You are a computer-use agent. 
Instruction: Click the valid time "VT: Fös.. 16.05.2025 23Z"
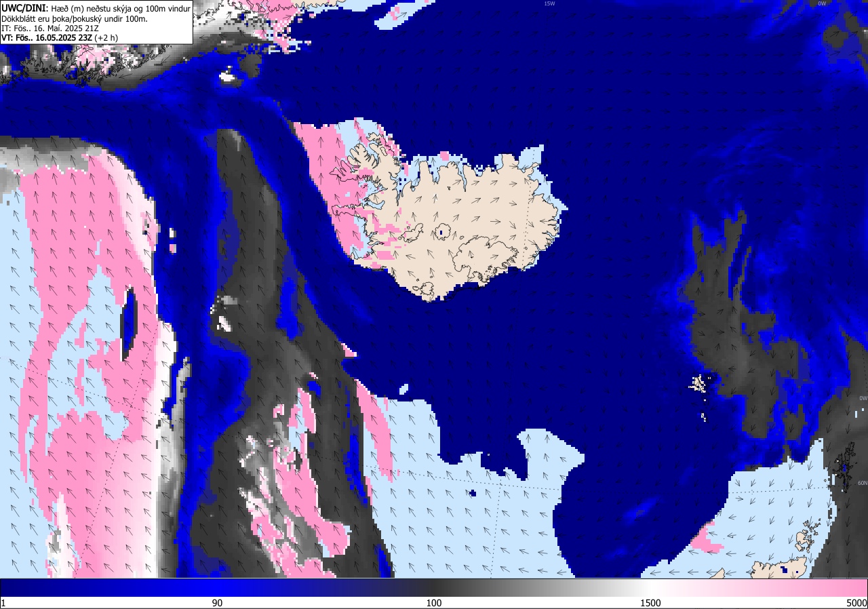(x=47, y=38)
